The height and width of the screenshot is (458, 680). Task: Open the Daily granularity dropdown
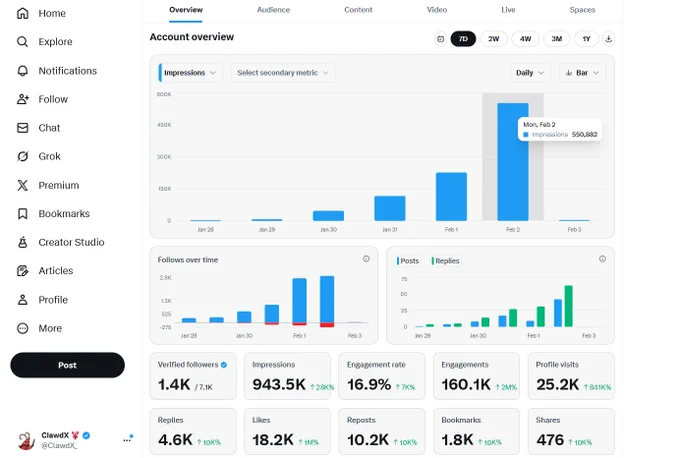click(x=530, y=73)
